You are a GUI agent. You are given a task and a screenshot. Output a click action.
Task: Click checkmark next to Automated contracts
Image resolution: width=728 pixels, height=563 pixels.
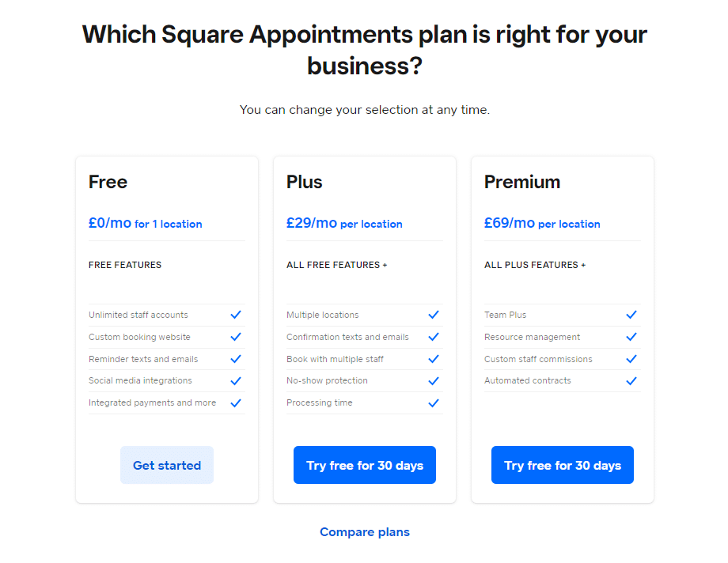pos(631,380)
